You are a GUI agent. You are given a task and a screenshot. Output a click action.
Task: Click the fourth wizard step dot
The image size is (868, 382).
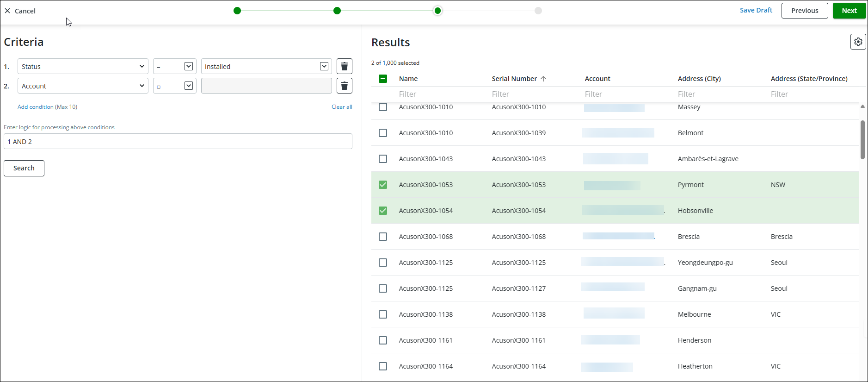pos(538,11)
